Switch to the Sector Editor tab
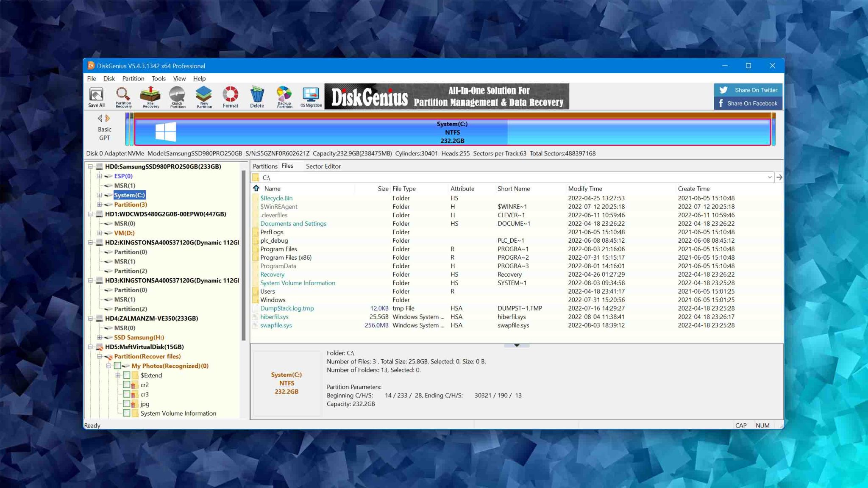Viewport: 868px width, 488px height. pyautogui.click(x=323, y=166)
